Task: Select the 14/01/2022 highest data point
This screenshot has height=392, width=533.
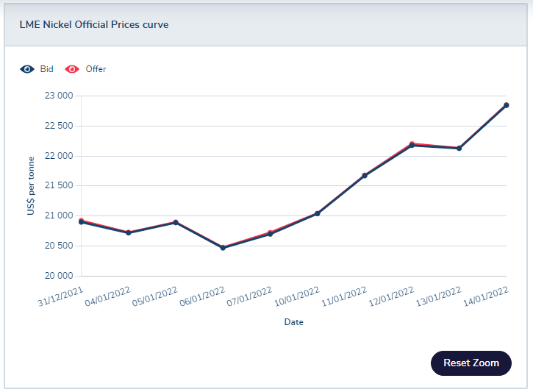Action: (x=506, y=105)
